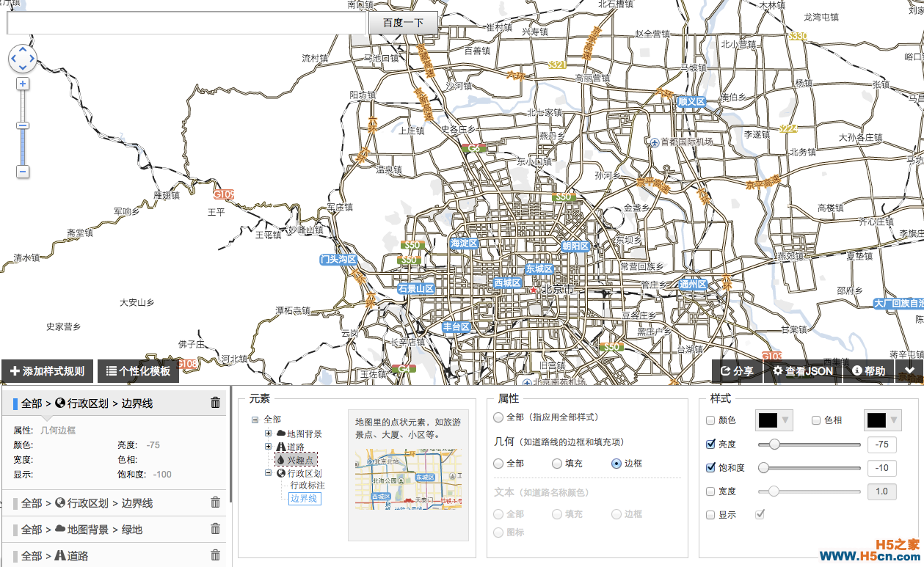The width and height of the screenshot is (924, 567).
Task: Click the 西城区 district marker
Action: click(507, 282)
